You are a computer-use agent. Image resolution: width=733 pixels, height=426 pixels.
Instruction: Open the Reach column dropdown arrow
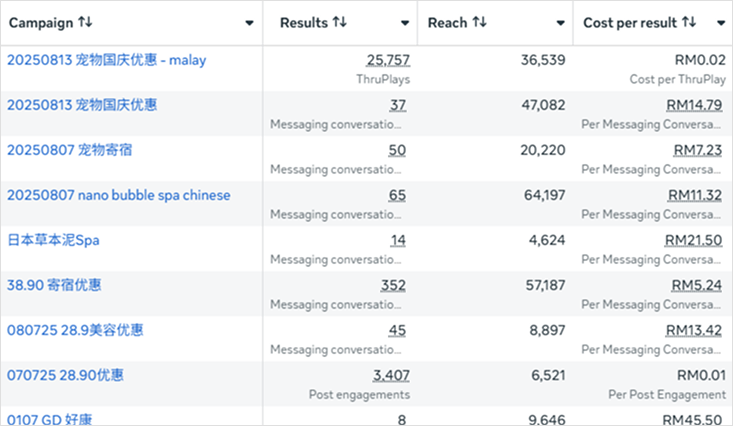point(559,23)
